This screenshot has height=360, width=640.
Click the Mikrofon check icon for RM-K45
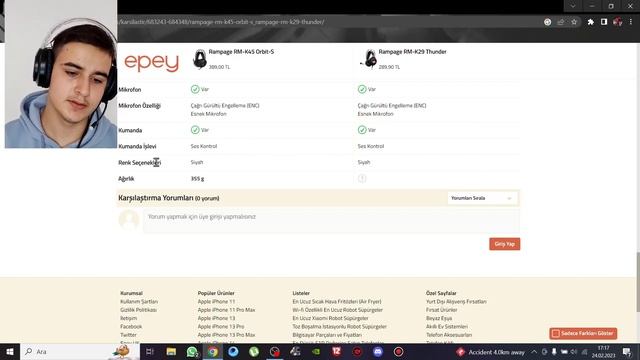pyautogui.click(x=195, y=89)
